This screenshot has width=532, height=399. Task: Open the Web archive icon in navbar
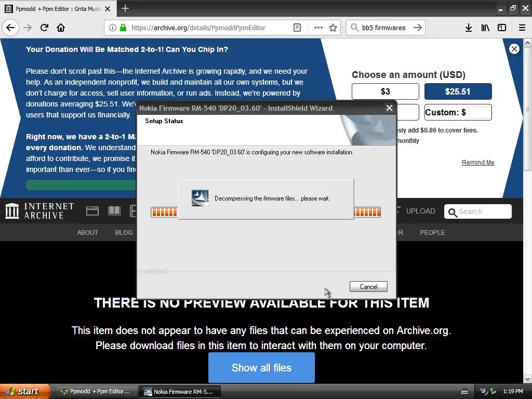tap(92, 211)
